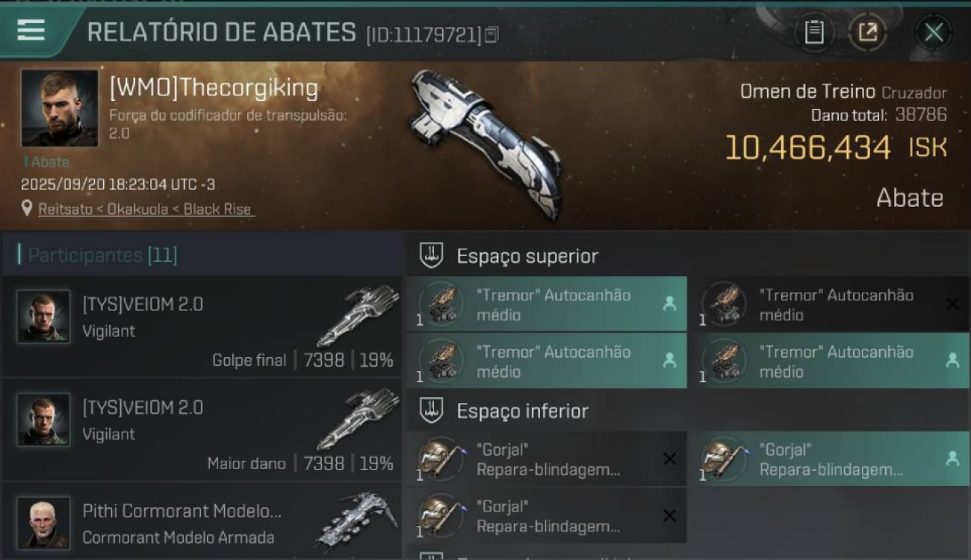Open Pithi Cormorant Modelo participant entry
This screenshot has width=971, height=560.
202,521
